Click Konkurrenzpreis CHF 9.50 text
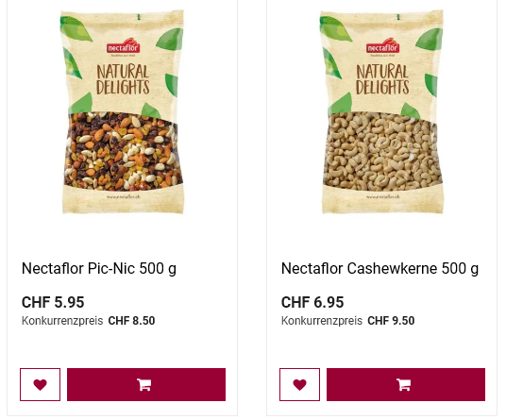The height and width of the screenshot is (420, 506). pyautogui.click(x=347, y=321)
